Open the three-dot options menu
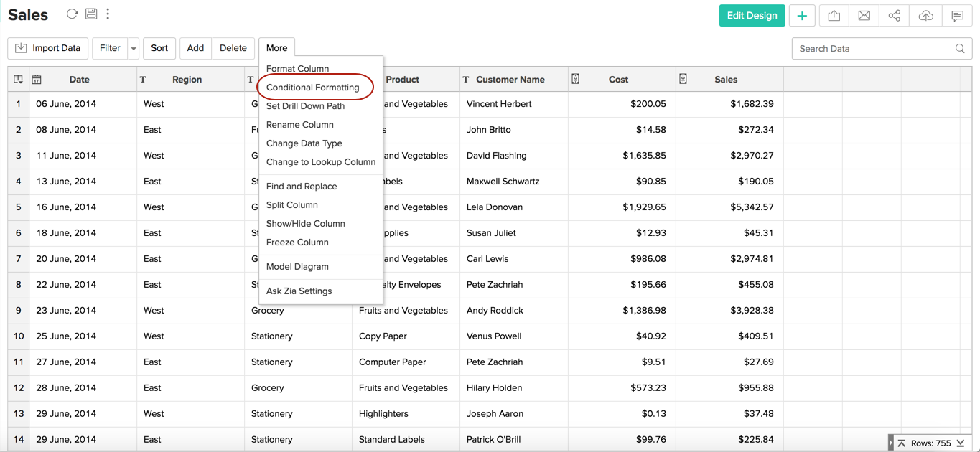Image resolution: width=980 pixels, height=452 pixels. pyautogui.click(x=108, y=14)
